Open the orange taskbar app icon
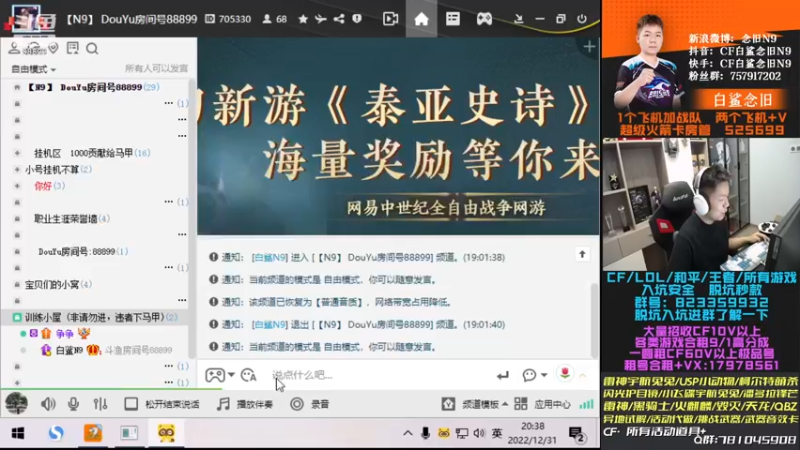This screenshot has height=450, width=800. click(93, 433)
